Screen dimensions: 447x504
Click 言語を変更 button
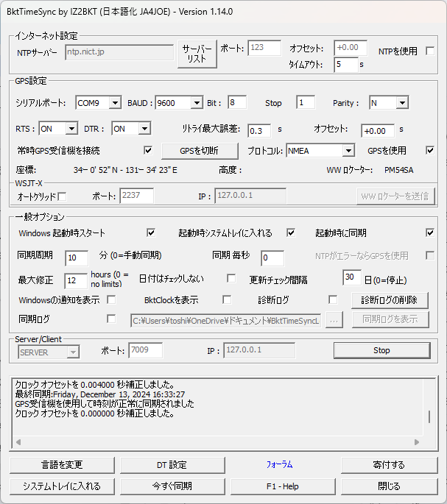(62, 465)
